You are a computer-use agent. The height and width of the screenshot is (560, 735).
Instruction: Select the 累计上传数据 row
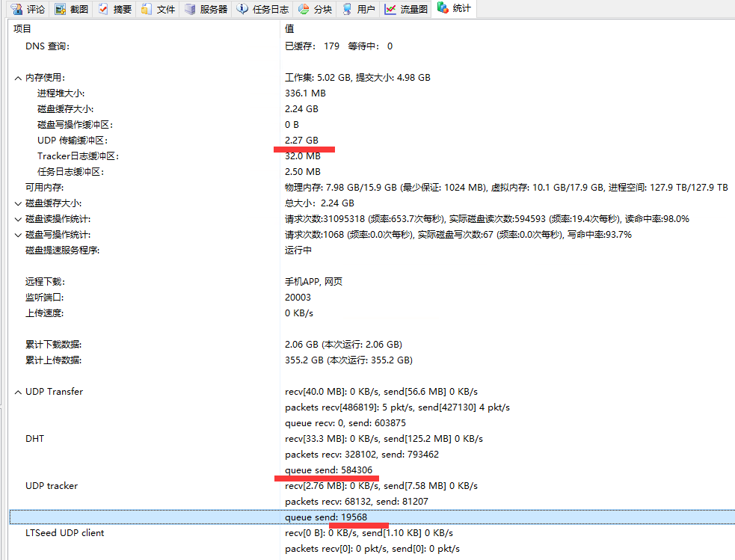(372, 360)
